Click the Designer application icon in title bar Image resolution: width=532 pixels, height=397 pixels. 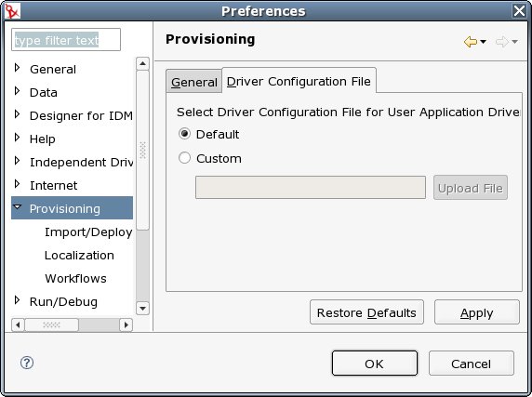[12, 11]
